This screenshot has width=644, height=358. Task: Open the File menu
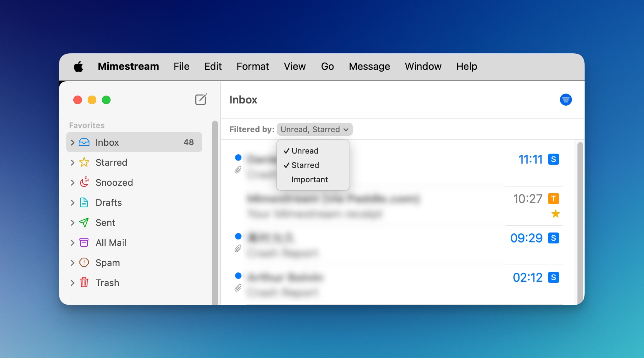181,66
